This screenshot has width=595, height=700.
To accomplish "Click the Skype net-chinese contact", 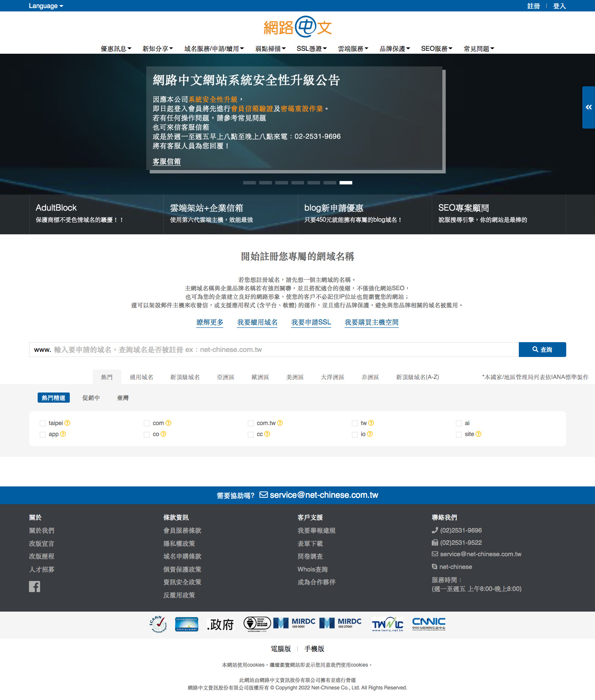I will 452,567.
